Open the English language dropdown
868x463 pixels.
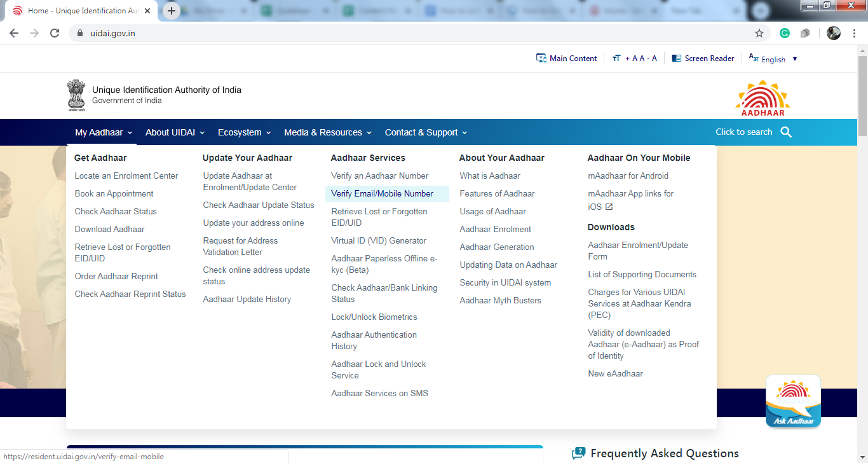[x=773, y=59]
